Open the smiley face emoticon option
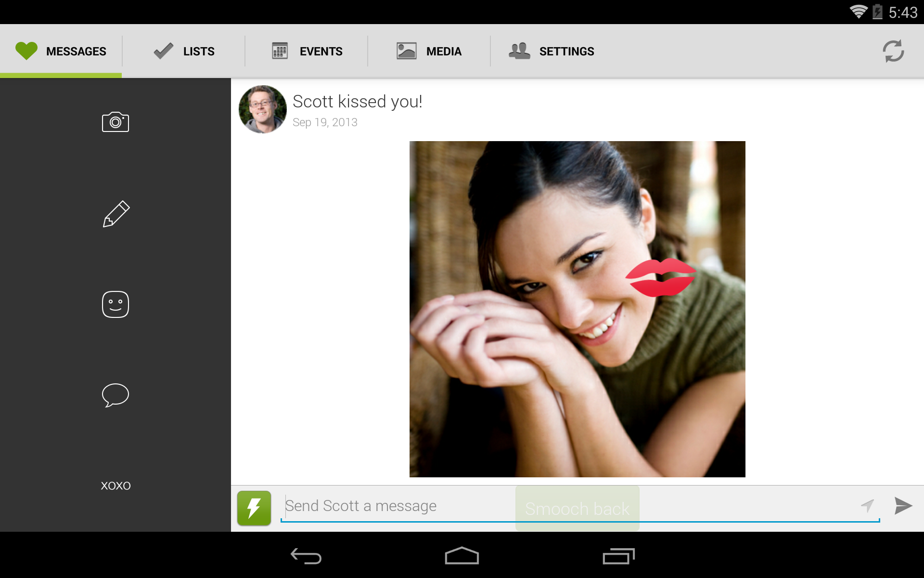This screenshot has width=924, height=578. click(115, 304)
